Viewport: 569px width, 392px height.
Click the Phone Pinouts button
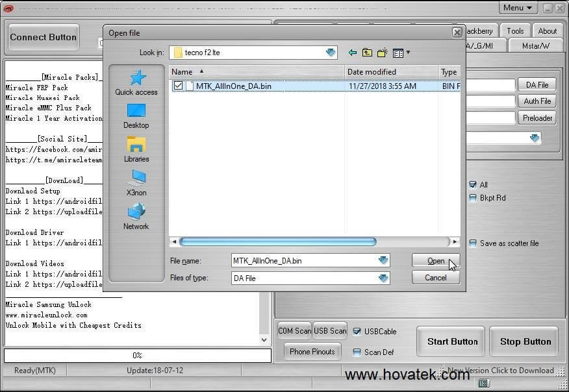click(x=312, y=352)
